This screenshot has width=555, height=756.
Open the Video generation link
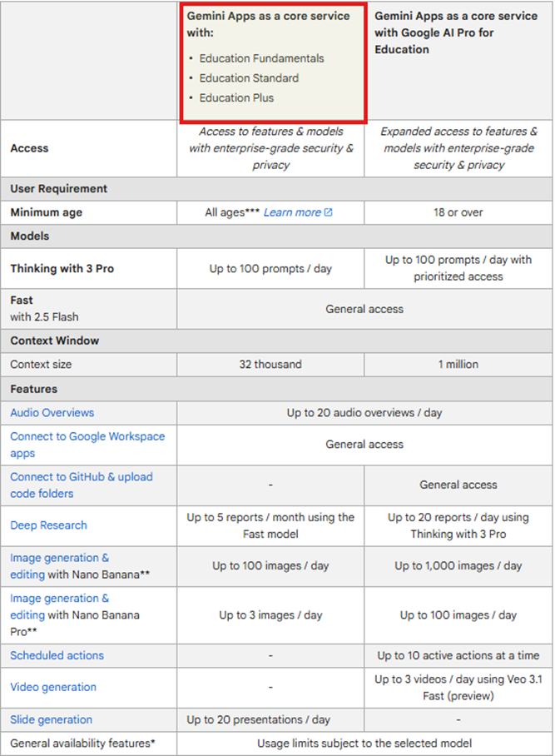click(x=53, y=687)
